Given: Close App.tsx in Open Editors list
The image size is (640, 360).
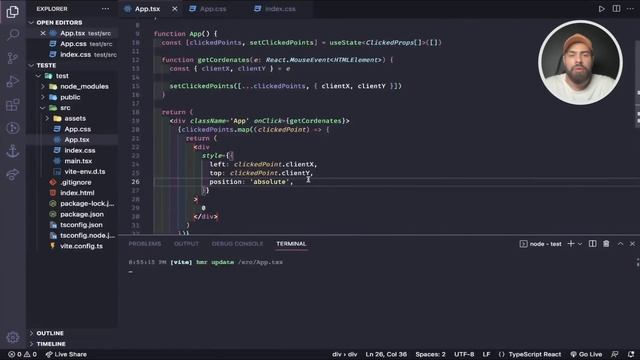Looking at the screenshot, I should (43, 33).
